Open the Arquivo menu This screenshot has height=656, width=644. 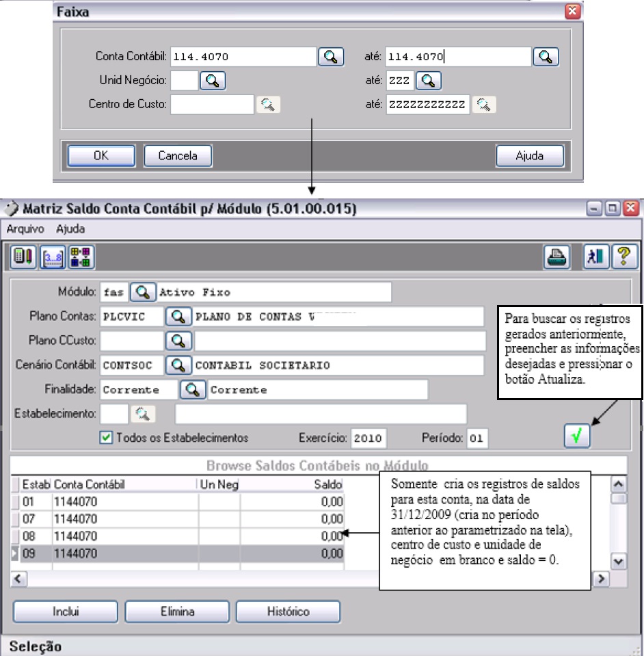(25, 229)
